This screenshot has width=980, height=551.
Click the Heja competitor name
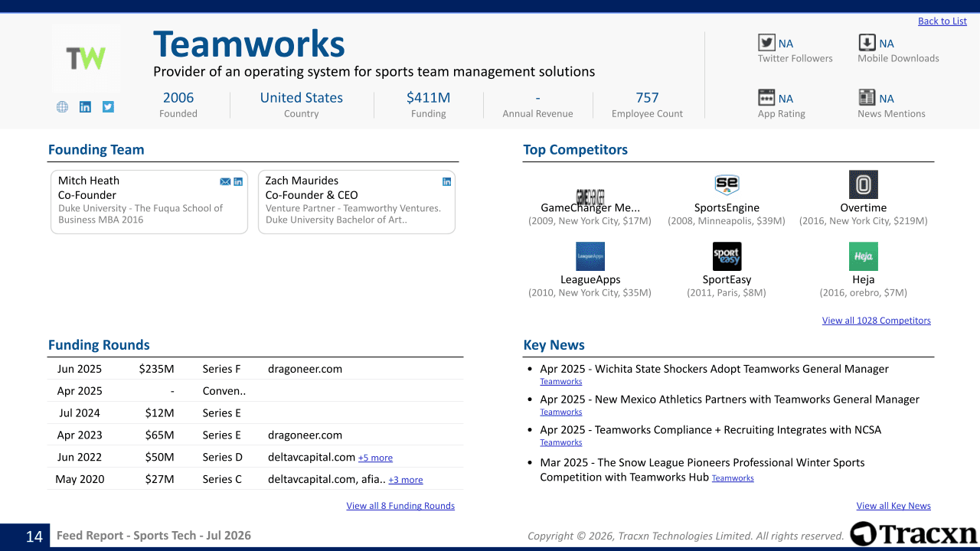pyautogui.click(x=864, y=279)
